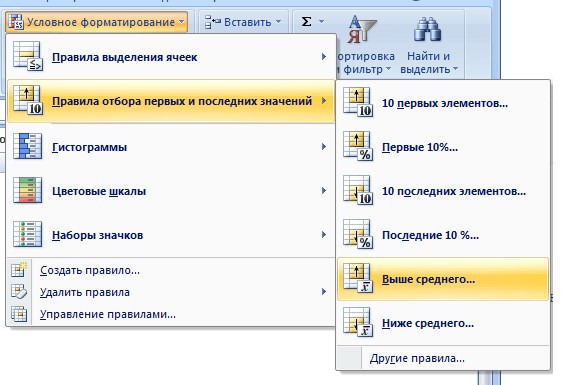Click the bottom 10 percent icon
The height and width of the screenshot is (385, 566).
coord(358,235)
